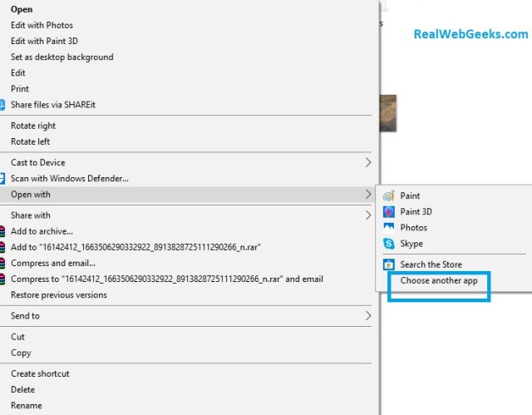Expand the Cast to Device submenu arrow

(368, 162)
